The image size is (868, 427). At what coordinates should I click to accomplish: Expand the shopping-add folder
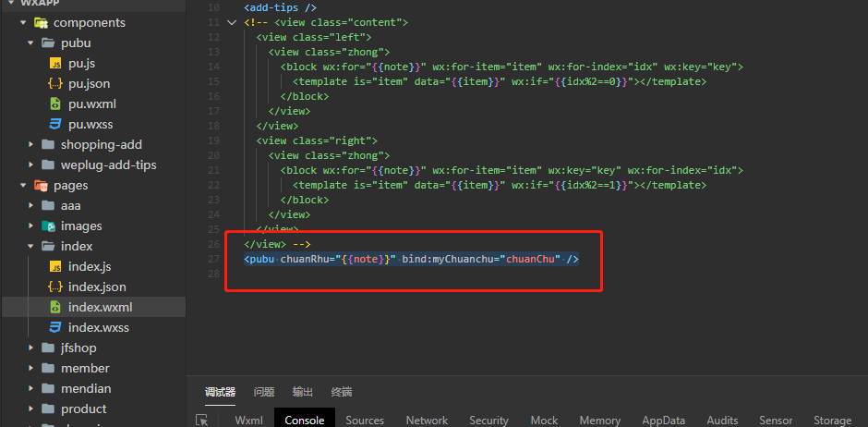tap(31, 144)
